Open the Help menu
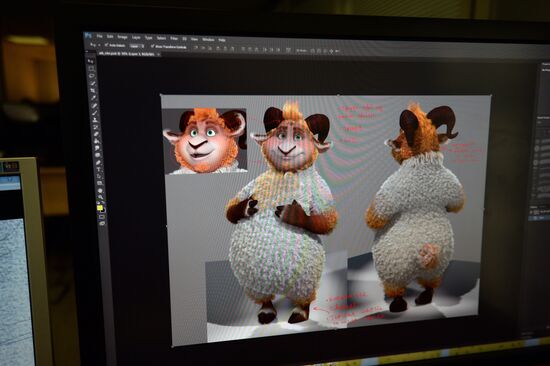The width and height of the screenshot is (550, 366). [222, 40]
